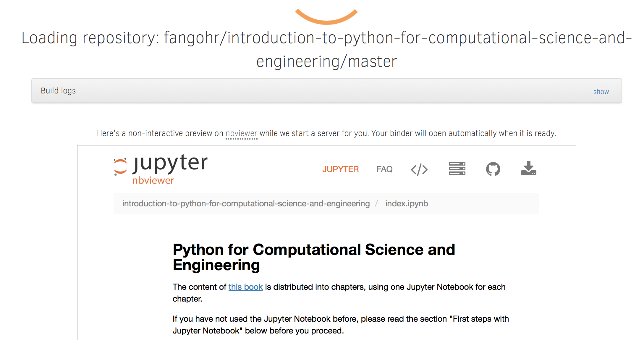
Task: Open the introduction-to-python repository breadcrumb
Action: [x=246, y=203]
